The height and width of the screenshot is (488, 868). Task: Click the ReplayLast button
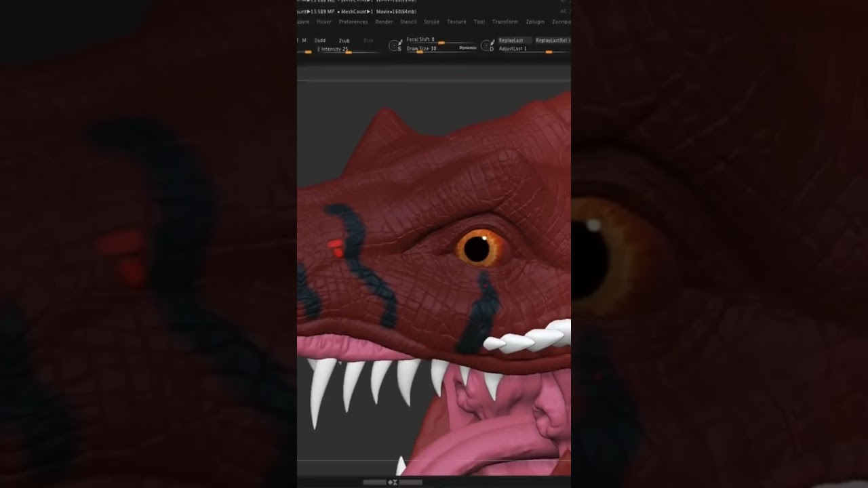pos(515,41)
